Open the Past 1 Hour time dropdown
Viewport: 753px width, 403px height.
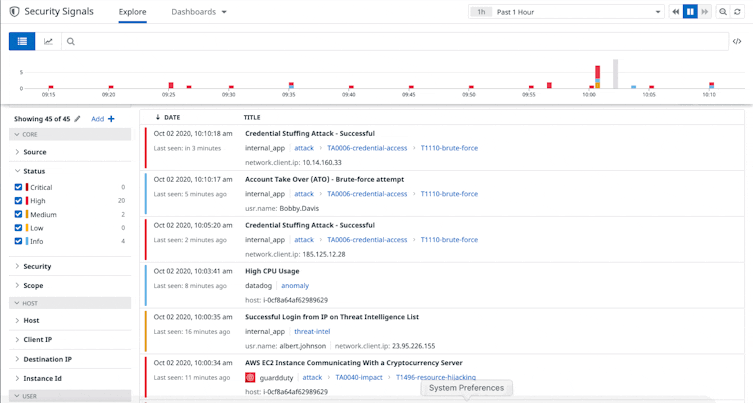click(566, 12)
